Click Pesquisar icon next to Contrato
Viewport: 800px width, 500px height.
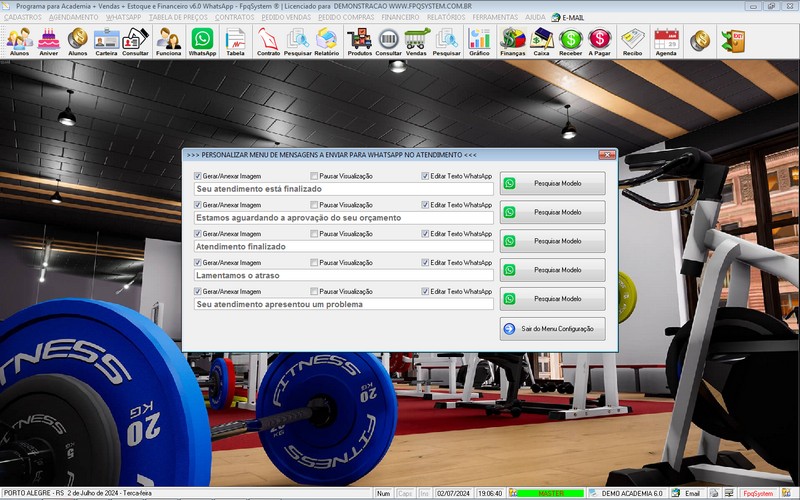pos(297,41)
